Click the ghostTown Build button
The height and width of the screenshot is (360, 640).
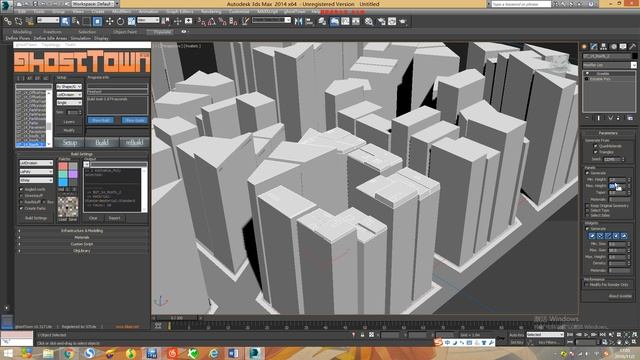[102, 142]
